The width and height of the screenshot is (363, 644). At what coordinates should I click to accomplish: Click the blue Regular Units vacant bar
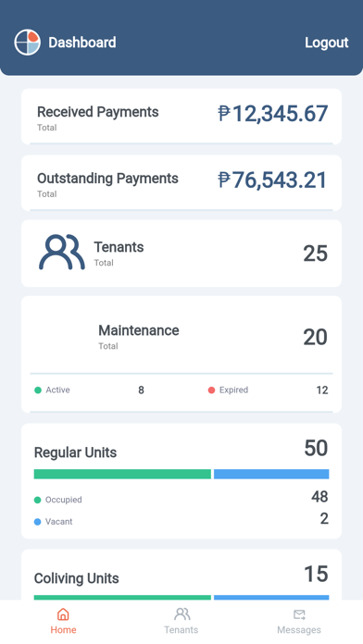click(271, 474)
